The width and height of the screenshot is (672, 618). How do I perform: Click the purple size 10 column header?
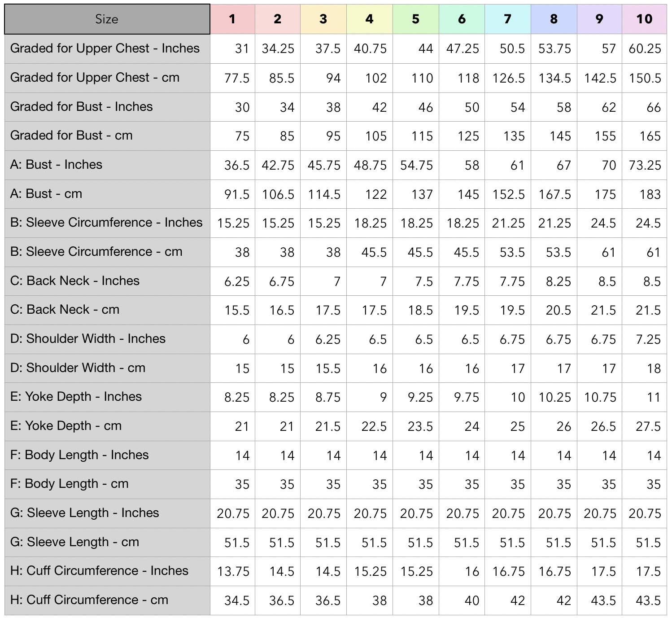[645, 19]
